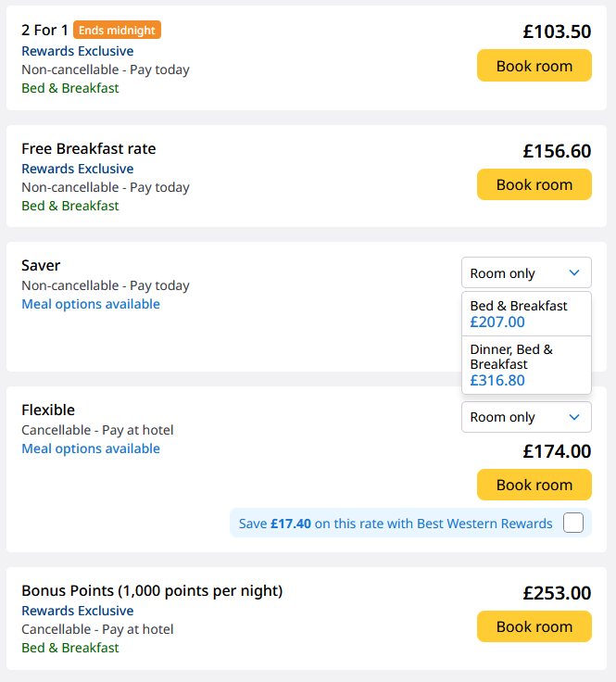Open the Flexible rate meal dropdown
Image resolution: width=616 pixels, height=682 pixels.
click(x=525, y=417)
